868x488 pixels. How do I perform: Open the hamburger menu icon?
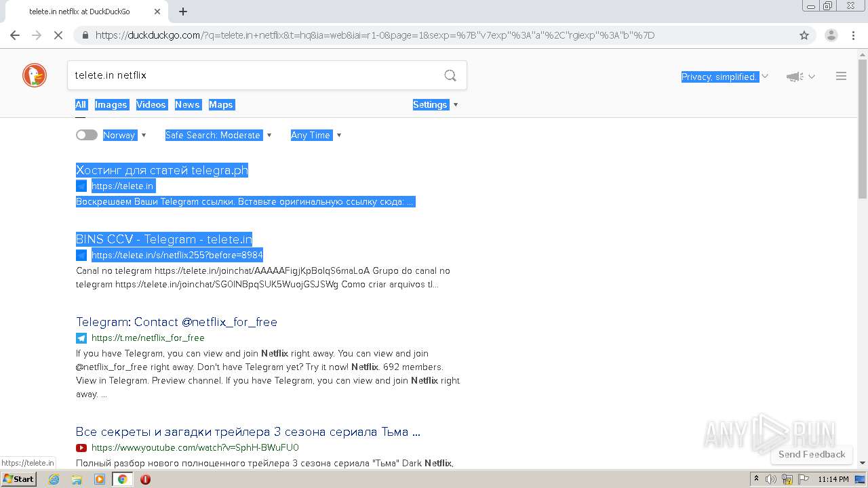841,77
